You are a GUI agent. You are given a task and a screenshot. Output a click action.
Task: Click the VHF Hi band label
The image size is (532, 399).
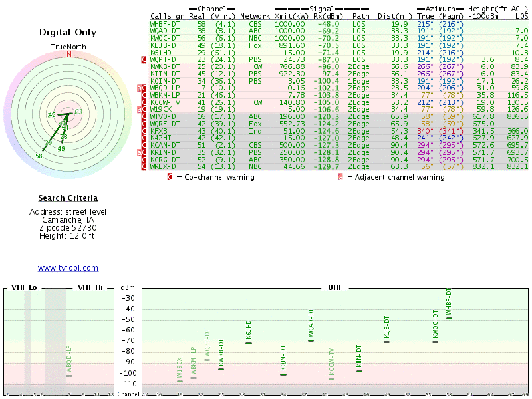90,287
